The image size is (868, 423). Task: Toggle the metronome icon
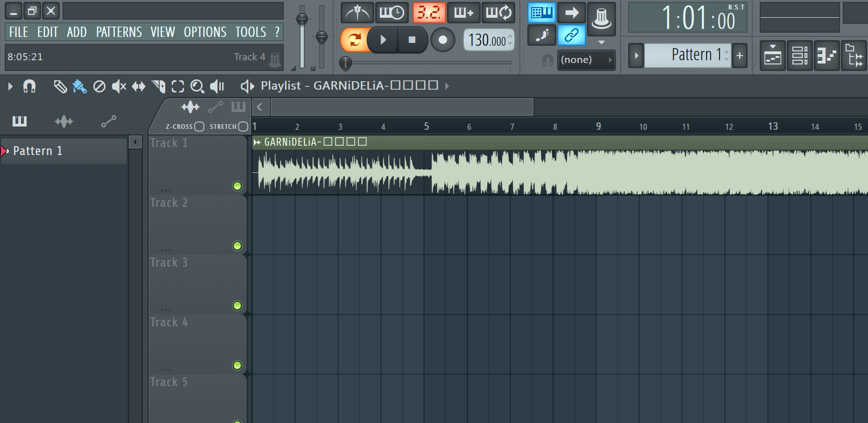click(x=357, y=13)
